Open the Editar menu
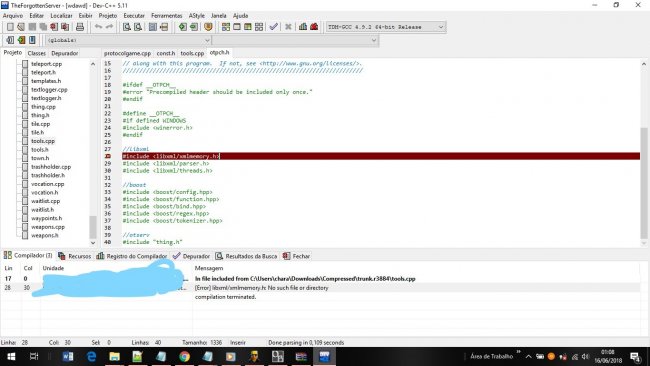The image size is (650, 366). pos(36,16)
